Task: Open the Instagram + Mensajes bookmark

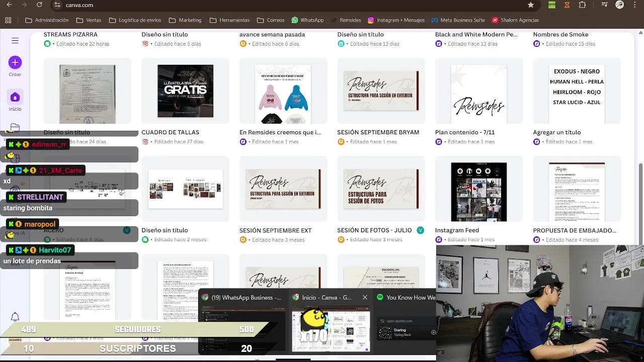Action: 396,20
